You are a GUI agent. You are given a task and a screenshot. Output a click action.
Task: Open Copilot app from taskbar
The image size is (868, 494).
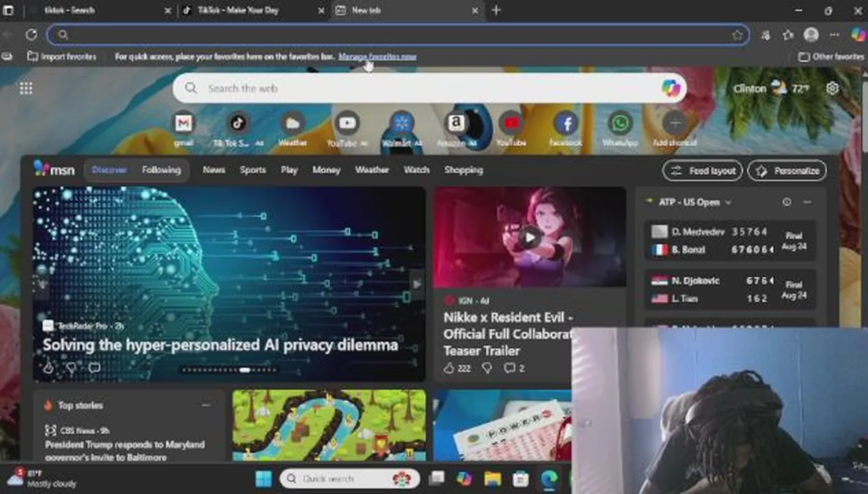pos(464,478)
